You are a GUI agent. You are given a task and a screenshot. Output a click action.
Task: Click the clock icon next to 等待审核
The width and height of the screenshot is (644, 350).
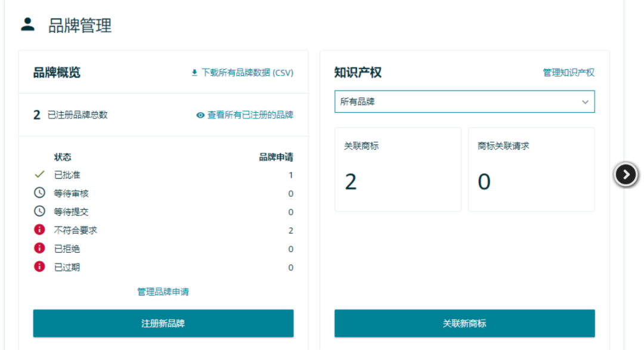pyautogui.click(x=40, y=192)
